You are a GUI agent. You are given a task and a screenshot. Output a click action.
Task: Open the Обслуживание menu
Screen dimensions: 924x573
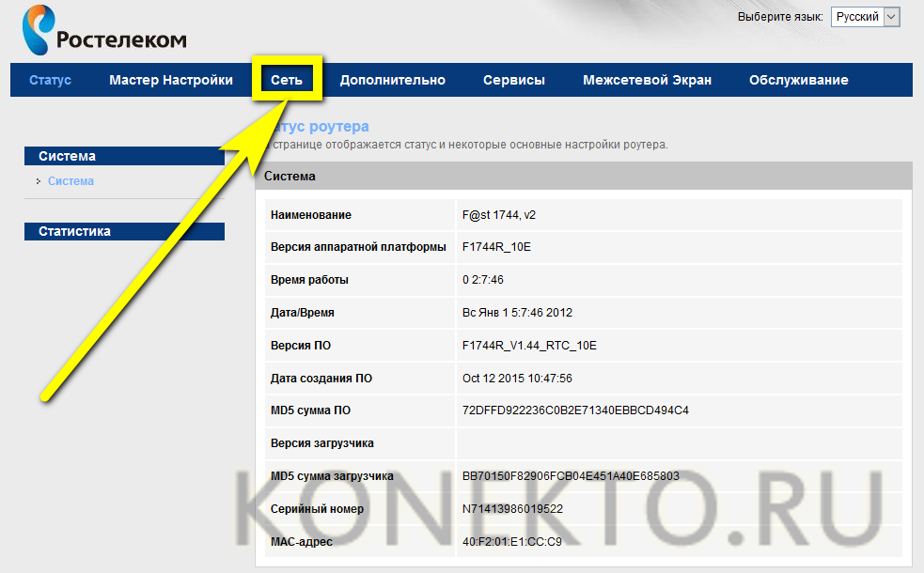pos(798,80)
